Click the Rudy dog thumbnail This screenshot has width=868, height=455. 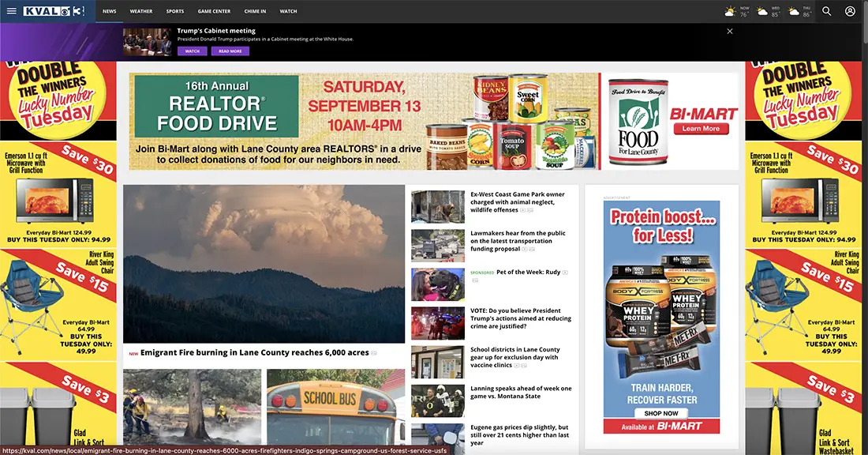click(x=438, y=284)
